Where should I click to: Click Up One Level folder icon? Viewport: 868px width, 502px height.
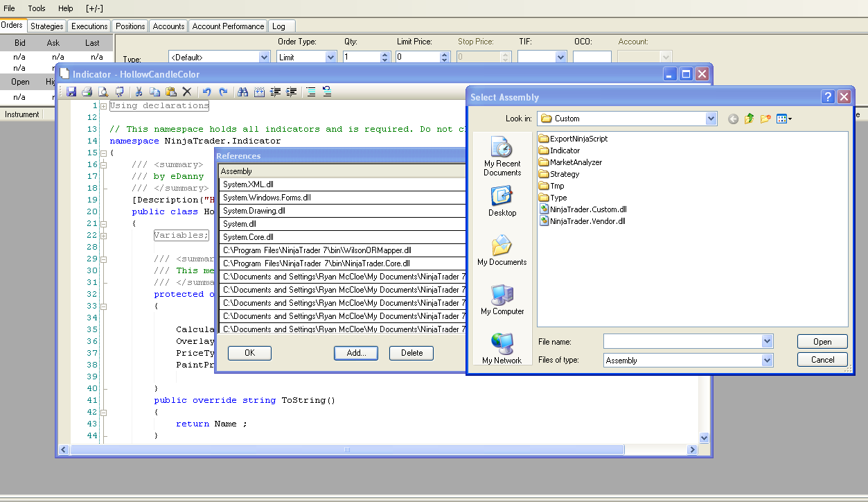(749, 119)
